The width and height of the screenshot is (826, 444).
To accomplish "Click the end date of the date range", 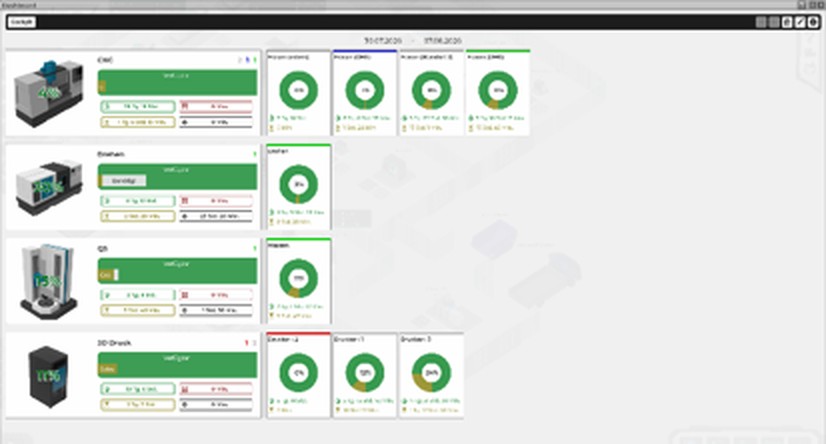I will (x=443, y=41).
